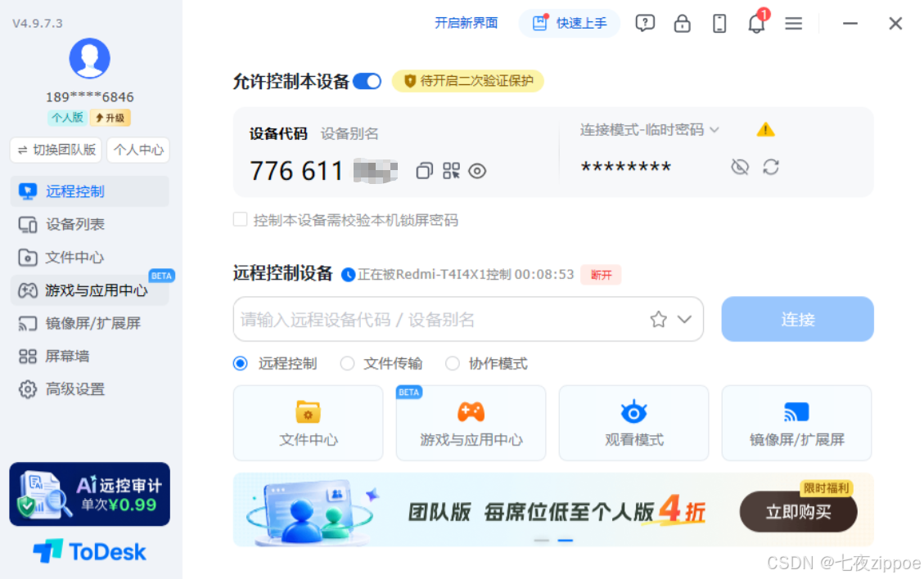Select the 协作模式 radio button
The height and width of the screenshot is (579, 924).
point(452,363)
